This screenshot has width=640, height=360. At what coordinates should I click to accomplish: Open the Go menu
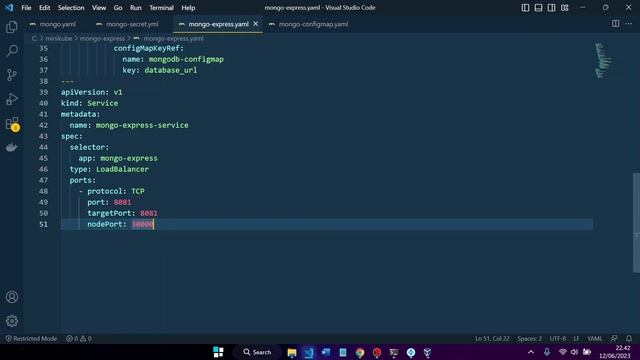click(118, 7)
